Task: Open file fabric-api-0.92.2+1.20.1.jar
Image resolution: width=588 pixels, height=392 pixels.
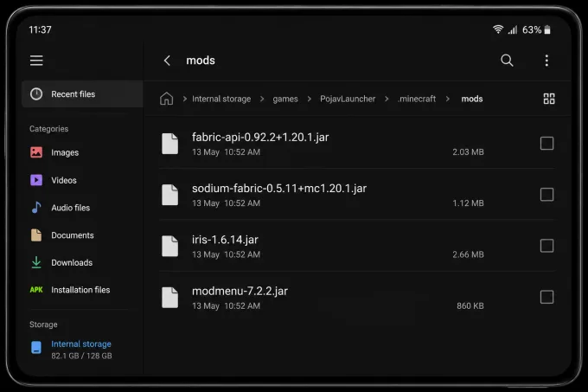Action: click(260, 138)
